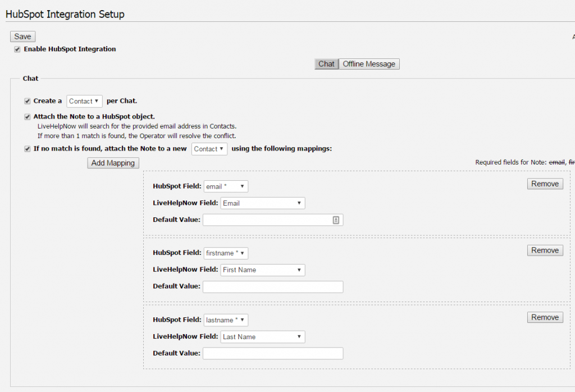Expand the HubSpot Field lastname dropdown

(x=226, y=320)
